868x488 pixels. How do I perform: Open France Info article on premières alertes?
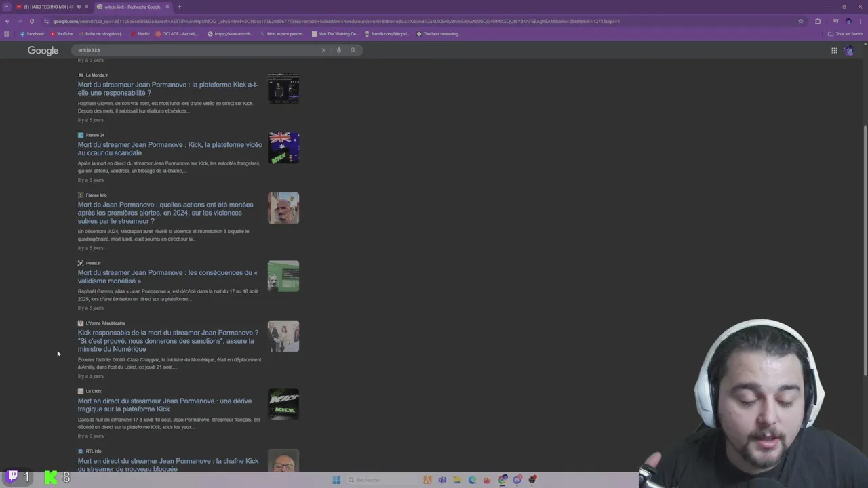(x=165, y=213)
